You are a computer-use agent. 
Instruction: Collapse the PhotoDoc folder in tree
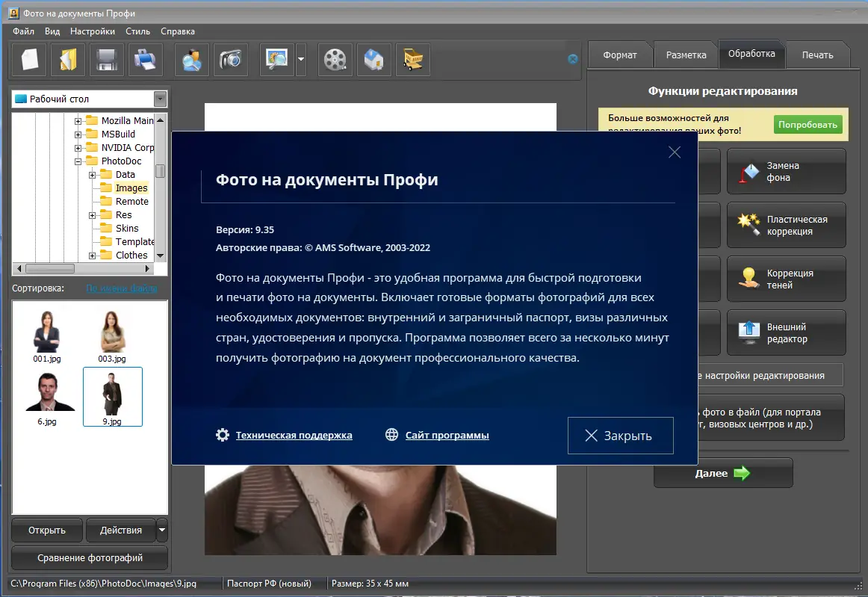click(78, 161)
